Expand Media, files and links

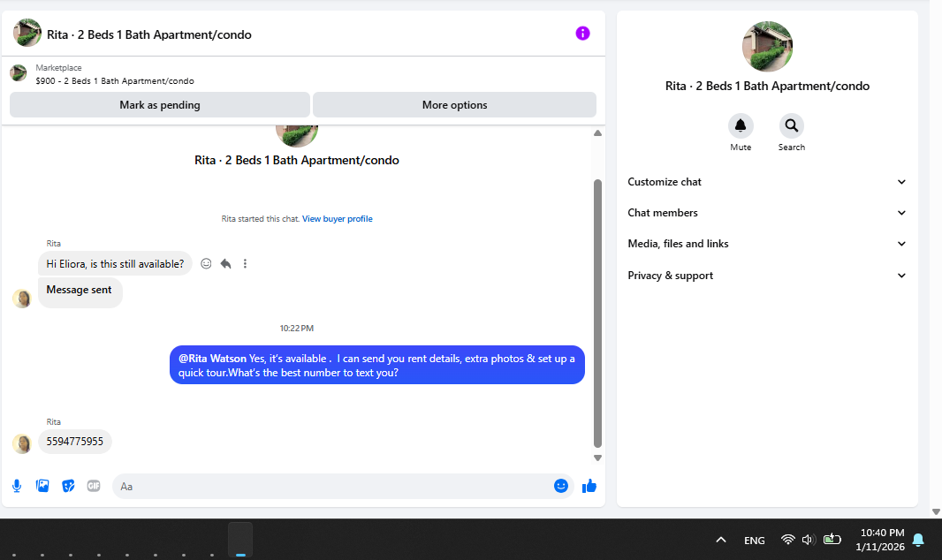click(x=767, y=244)
